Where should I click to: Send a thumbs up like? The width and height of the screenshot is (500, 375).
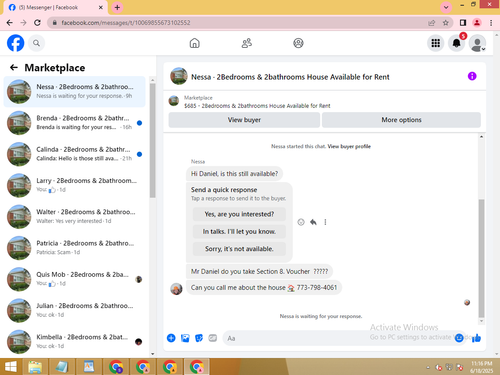click(x=476, y=338)
